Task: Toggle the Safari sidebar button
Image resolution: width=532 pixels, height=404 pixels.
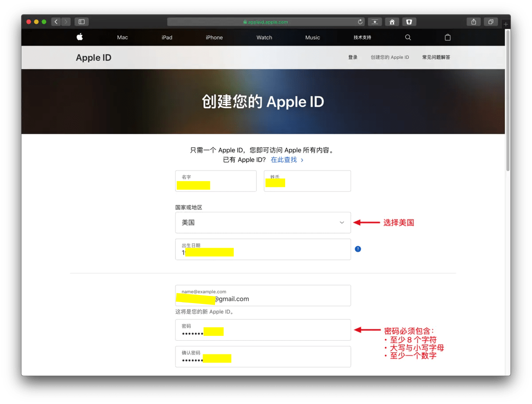Action: coord(82,22)
